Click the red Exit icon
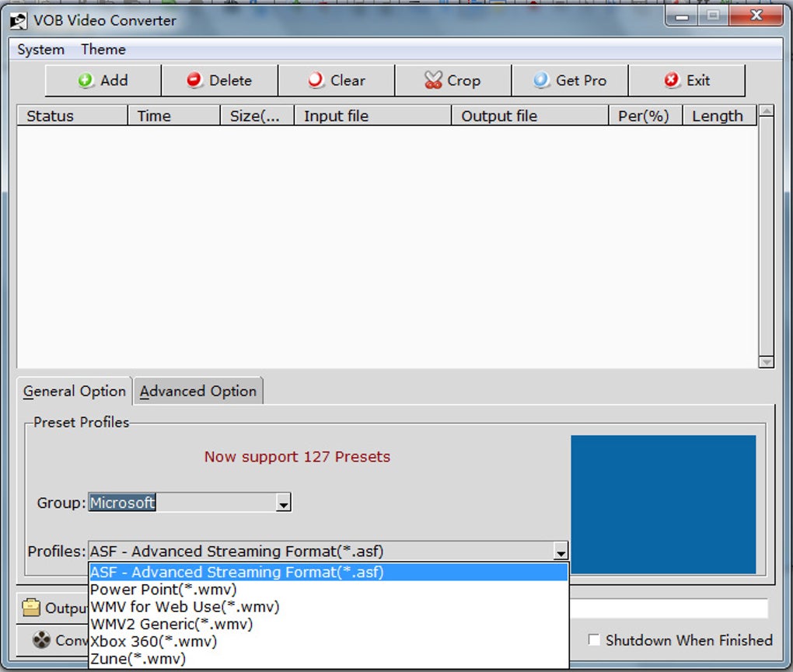The width and height of the screenshot is (793, 672). point(671,80)
